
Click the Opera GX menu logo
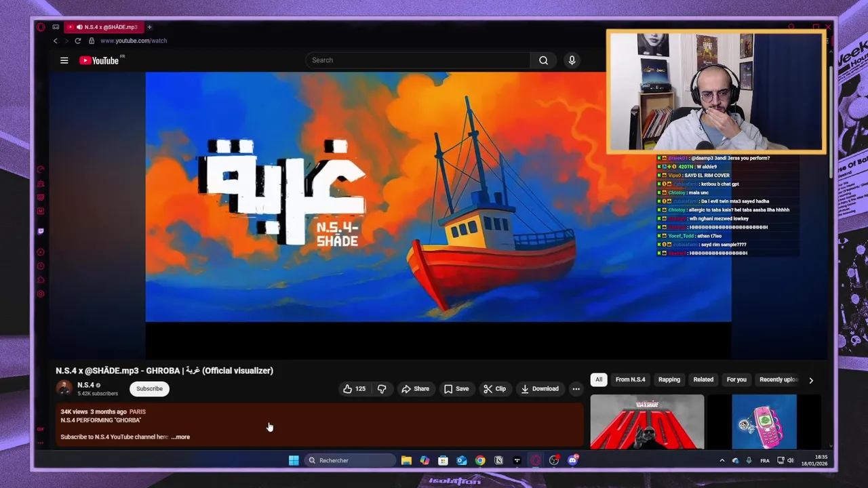pyautogui.click(x=41, y=27)
